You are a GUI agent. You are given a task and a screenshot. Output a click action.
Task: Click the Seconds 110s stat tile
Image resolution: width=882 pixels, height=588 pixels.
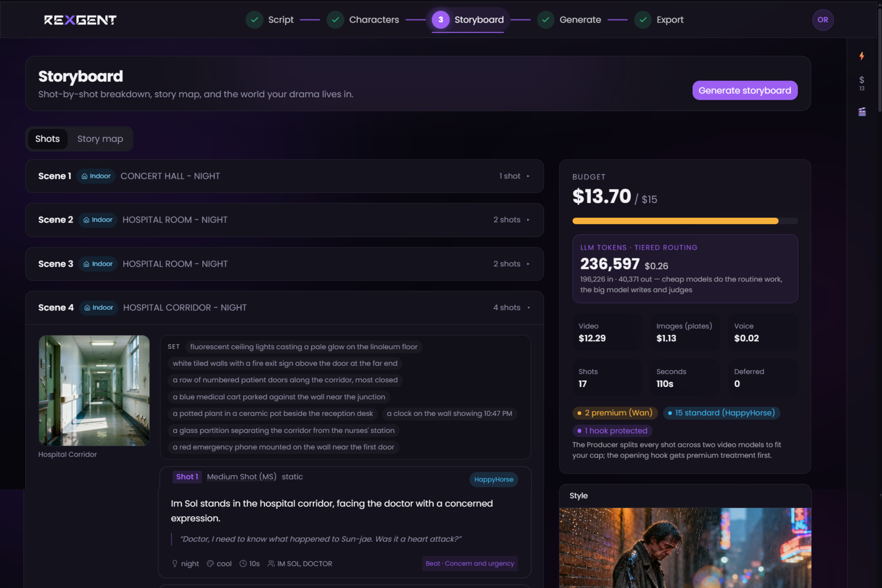(x=685, y=378)
